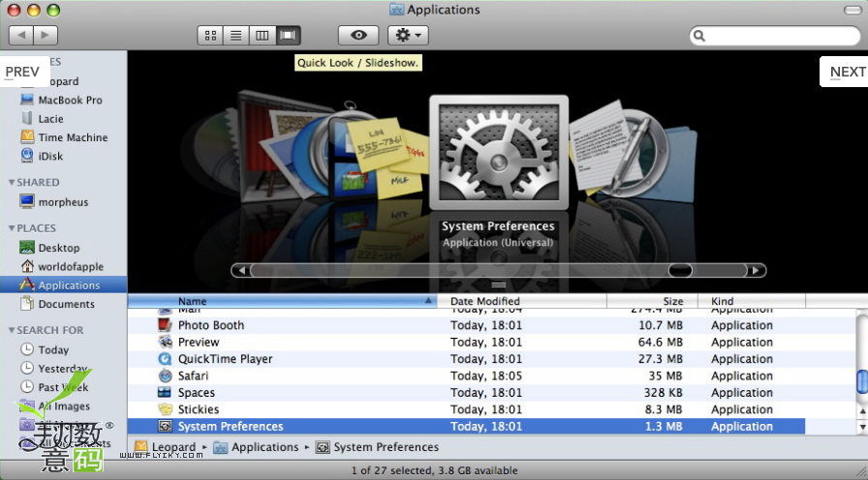Switch to Cover Flow view
Image resolution: width=868 pixels, height=480 pixels.
pyautogui.click(x=288, y=36)
